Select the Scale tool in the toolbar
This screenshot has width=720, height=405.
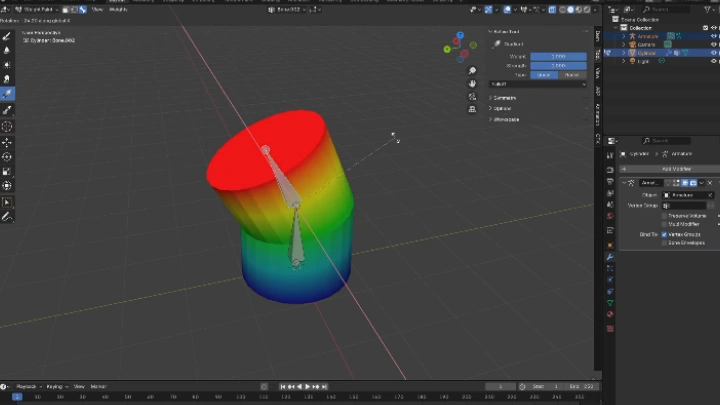click(7, 171)
